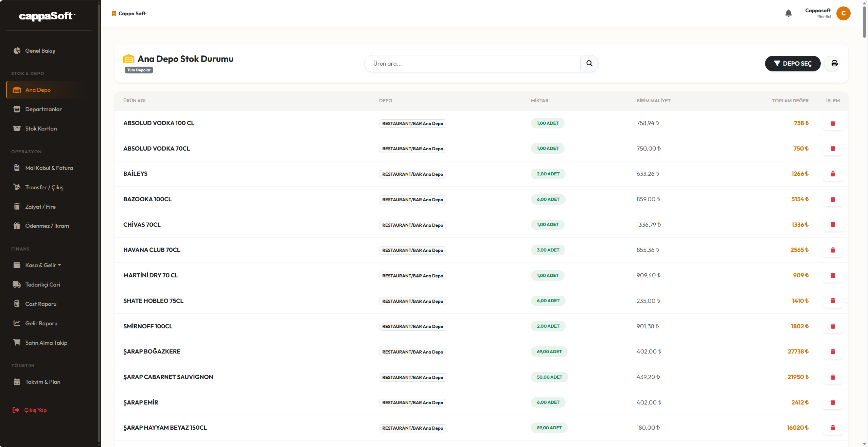868x447 pixels.
Task: Click the notification bell icon
Action: [x=789, y=13]
